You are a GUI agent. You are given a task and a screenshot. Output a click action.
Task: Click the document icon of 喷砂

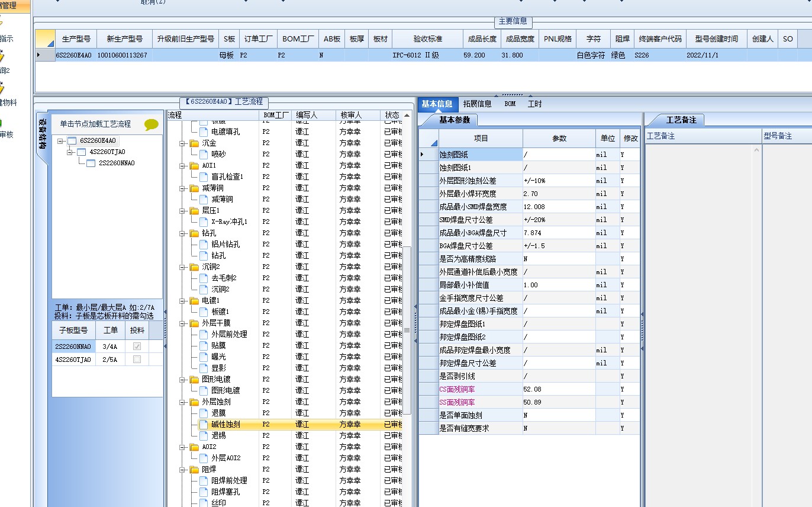pyautogui.click(x=204, y=155)
